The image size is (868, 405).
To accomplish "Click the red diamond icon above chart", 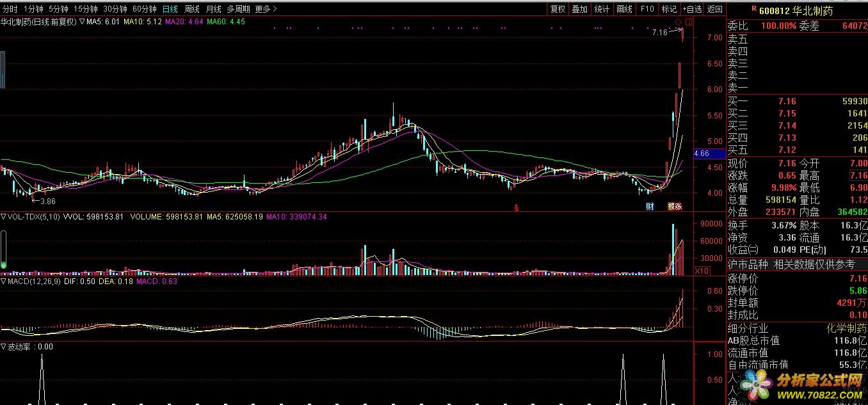I will pyautogui.click(x=677, y=23).
